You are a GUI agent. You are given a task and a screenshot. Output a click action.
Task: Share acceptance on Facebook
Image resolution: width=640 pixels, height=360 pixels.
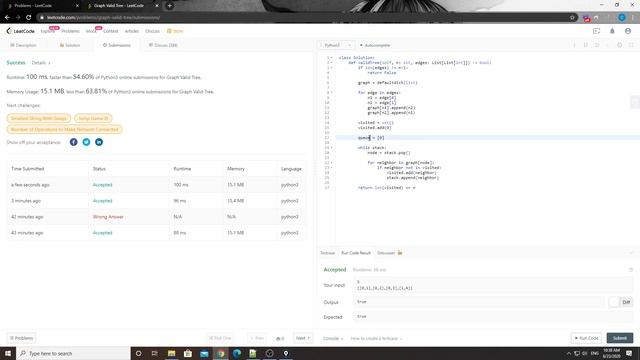pyautogui.click(x=73, y=142)
